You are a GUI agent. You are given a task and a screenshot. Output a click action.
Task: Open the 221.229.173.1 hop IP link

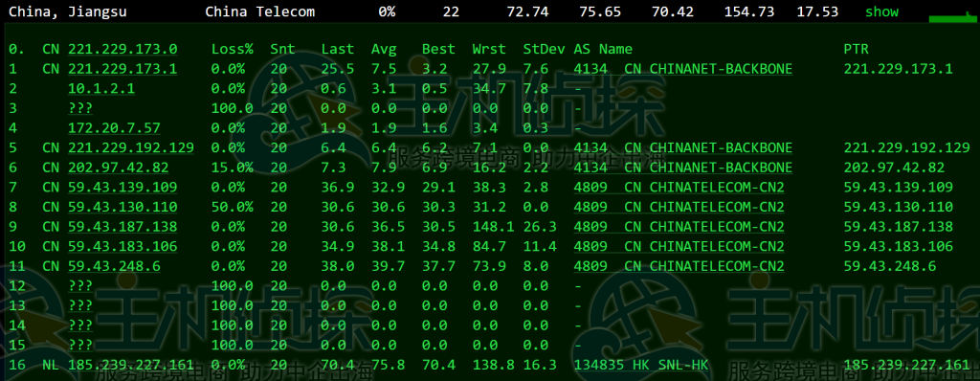pos(122,69)
